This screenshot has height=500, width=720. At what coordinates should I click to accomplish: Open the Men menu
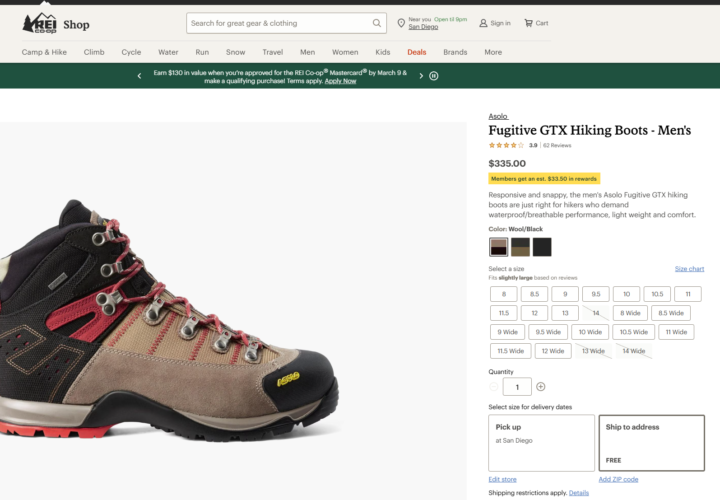click(x=308, y=52)
